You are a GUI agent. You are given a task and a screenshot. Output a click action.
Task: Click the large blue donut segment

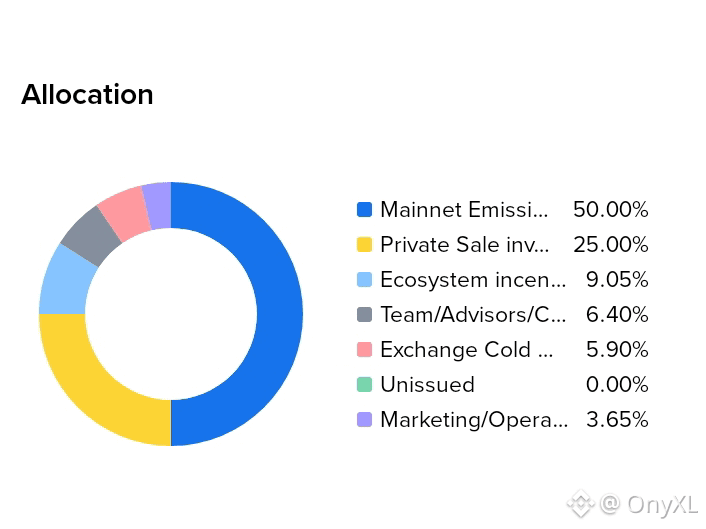click(280, 314)
